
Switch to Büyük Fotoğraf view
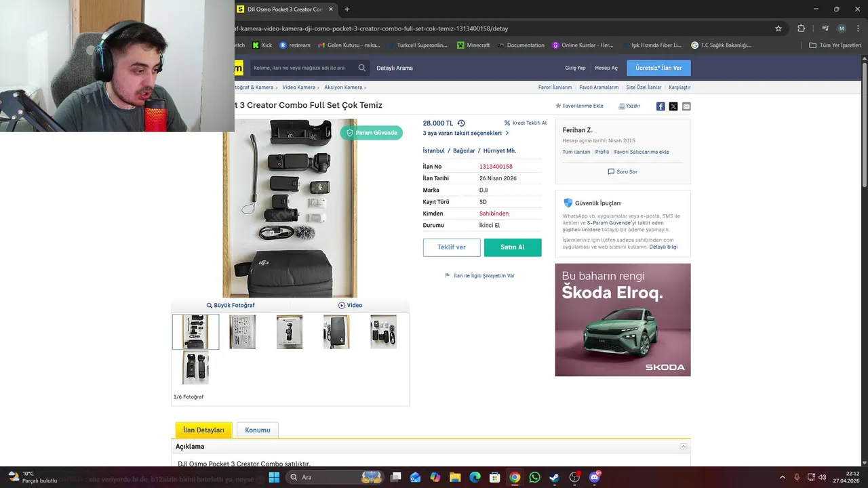pos(231,306)
